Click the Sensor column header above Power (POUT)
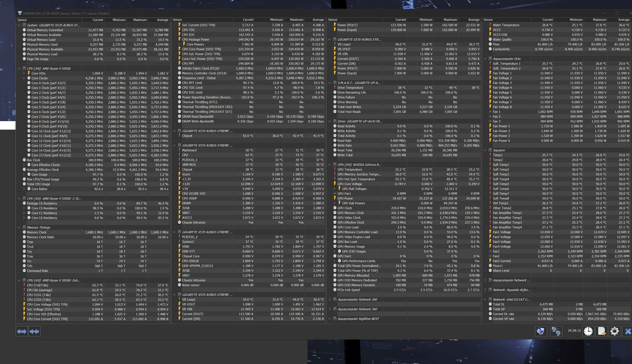This screenshot has height=364, width=632. pyautogui.click(x=354, y=20)
